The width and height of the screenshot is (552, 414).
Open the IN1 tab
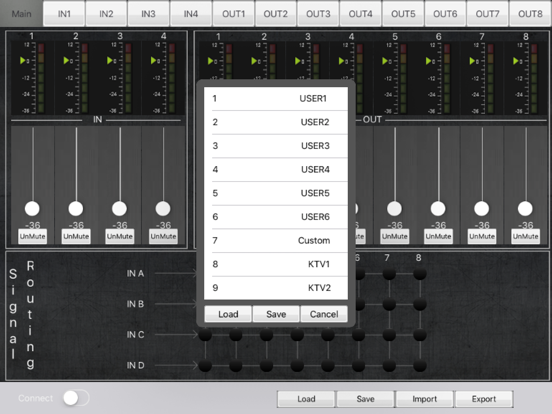(64, 14)
